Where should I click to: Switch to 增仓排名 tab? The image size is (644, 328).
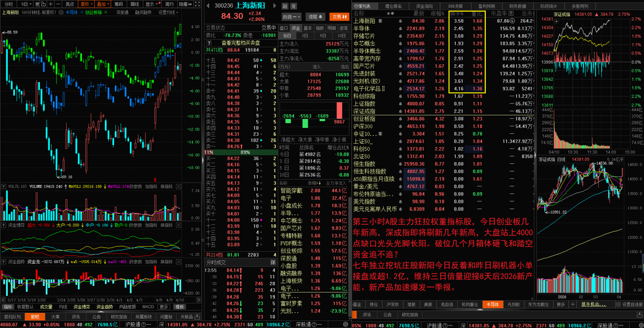393,6
